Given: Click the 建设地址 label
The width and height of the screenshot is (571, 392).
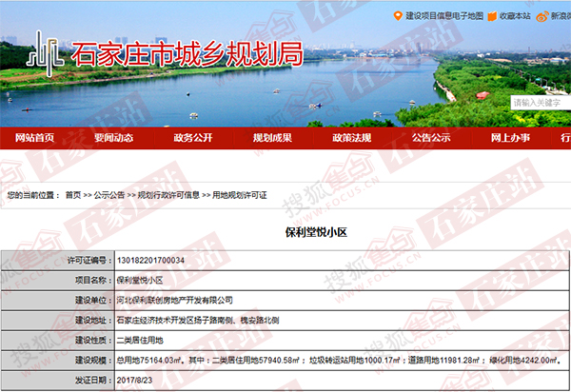Looking at the screenshot, I should pos(93,321).
